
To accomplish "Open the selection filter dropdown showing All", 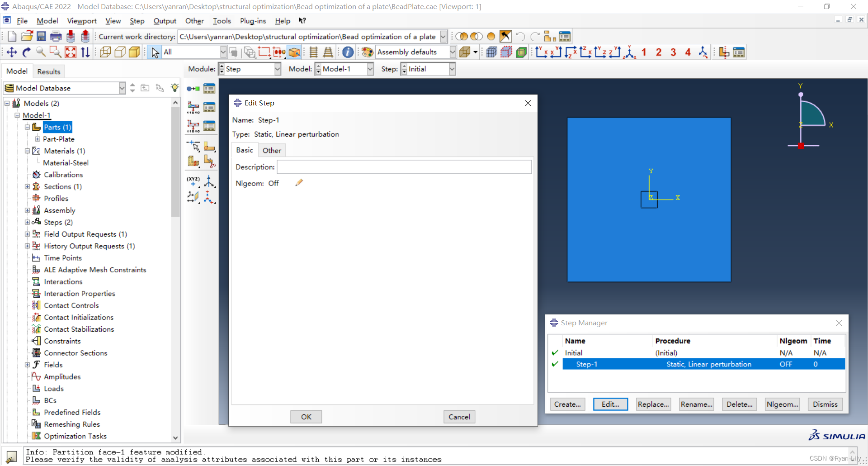I will tap(194, 52).
